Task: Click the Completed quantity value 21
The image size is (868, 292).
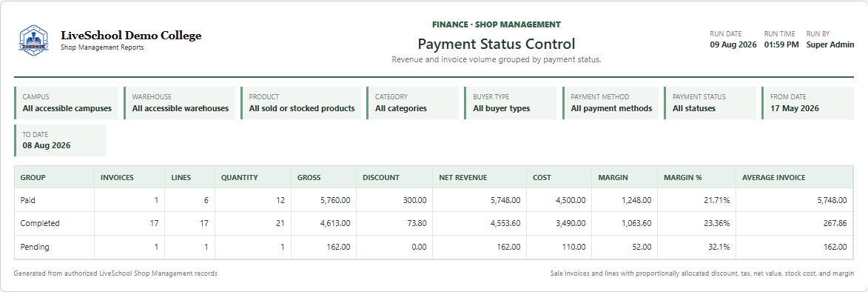Action: click(280, 223)
